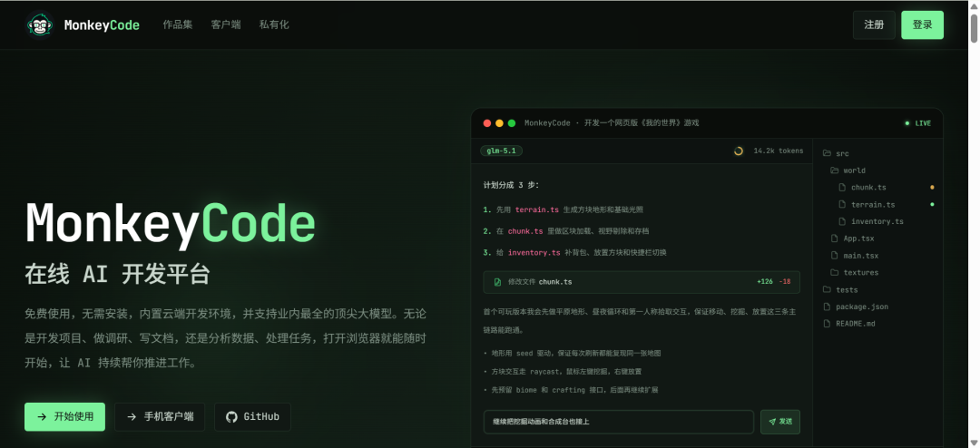
Task: Click the 14.2k tokens label
Action: (779, 151)
